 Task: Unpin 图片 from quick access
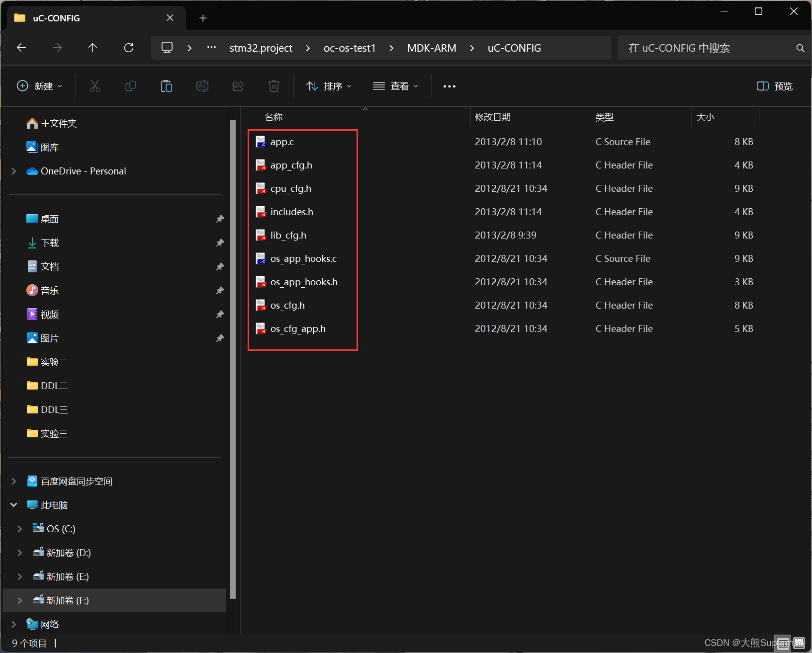pyautogui.click(x=220, y=338)
